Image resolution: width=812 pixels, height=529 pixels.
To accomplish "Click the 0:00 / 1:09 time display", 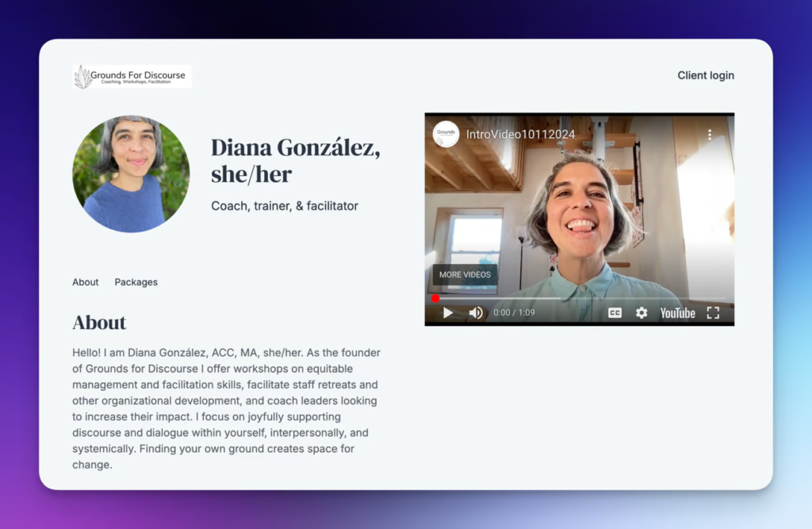I will click(514, 313).
